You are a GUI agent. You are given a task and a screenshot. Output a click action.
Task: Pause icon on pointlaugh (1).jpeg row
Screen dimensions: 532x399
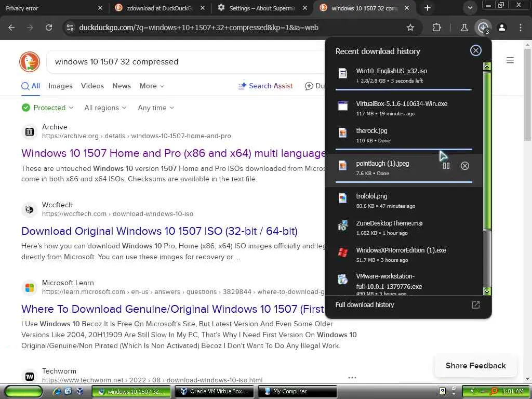(x=446, y=166)
